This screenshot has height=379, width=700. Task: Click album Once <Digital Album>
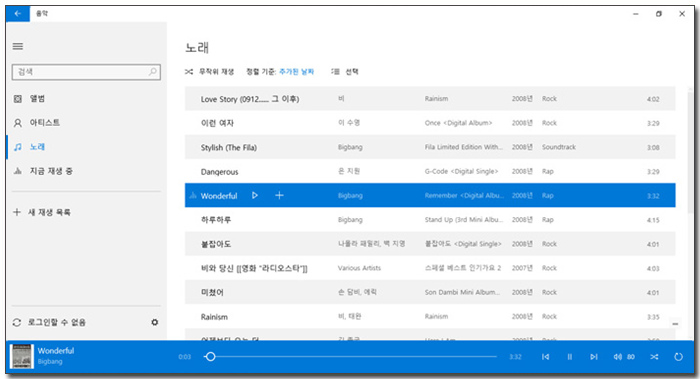pyautogui.click(x=458, y=123)
